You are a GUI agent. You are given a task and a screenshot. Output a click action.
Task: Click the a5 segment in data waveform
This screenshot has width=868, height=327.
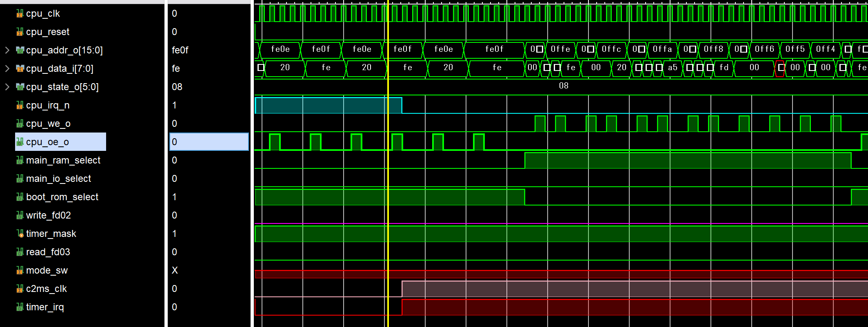[x=673, y=68]
